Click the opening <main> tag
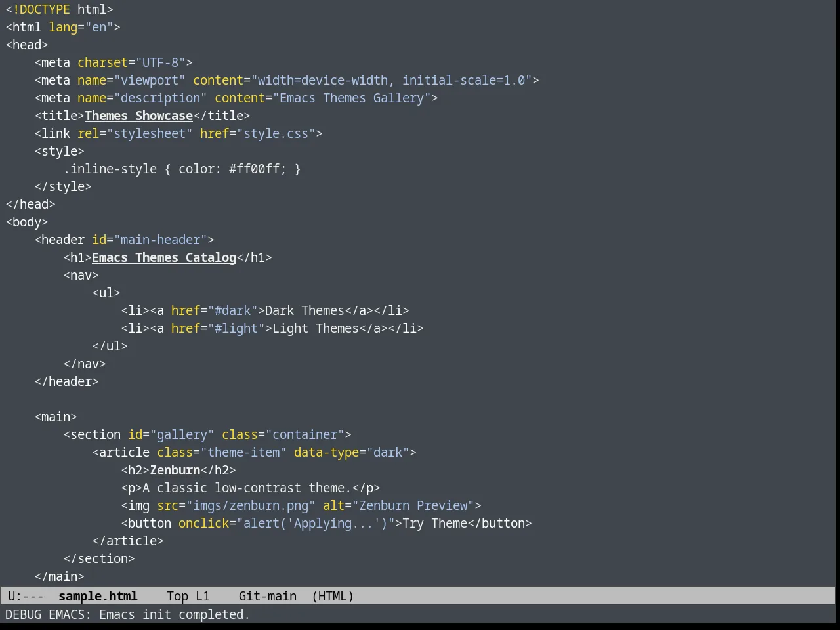840x630 pixels. point(56,417)
